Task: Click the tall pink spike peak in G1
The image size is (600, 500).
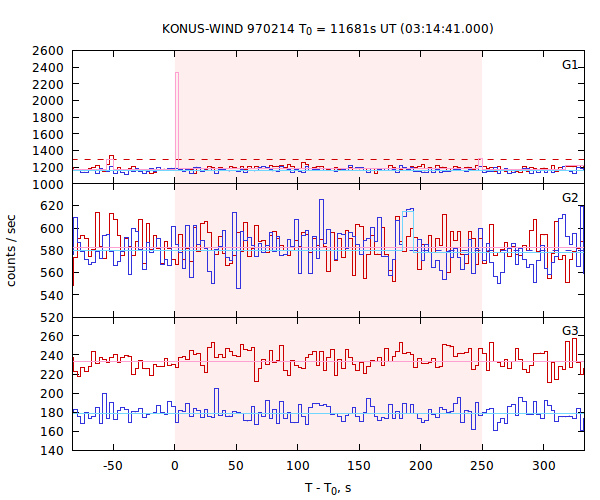Action: coord(177,73)
